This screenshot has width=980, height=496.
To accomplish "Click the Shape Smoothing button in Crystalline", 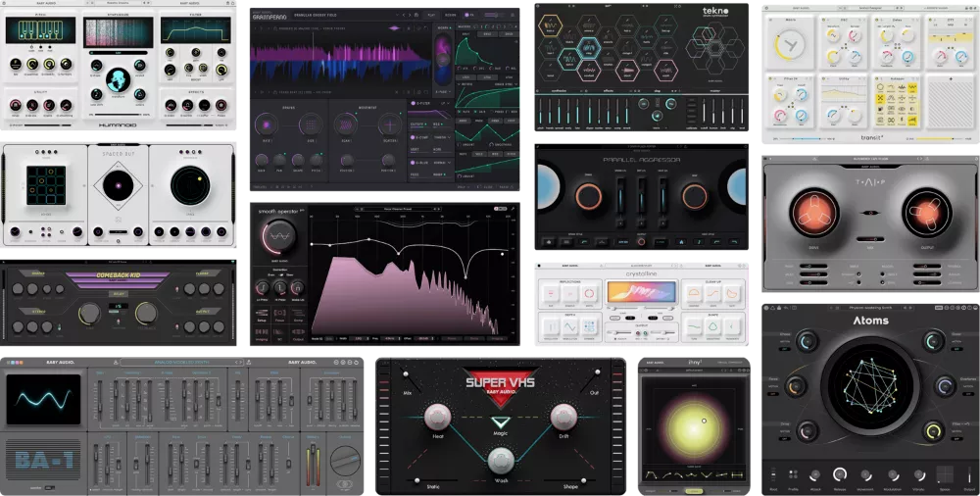I will (x=713, y=327).
